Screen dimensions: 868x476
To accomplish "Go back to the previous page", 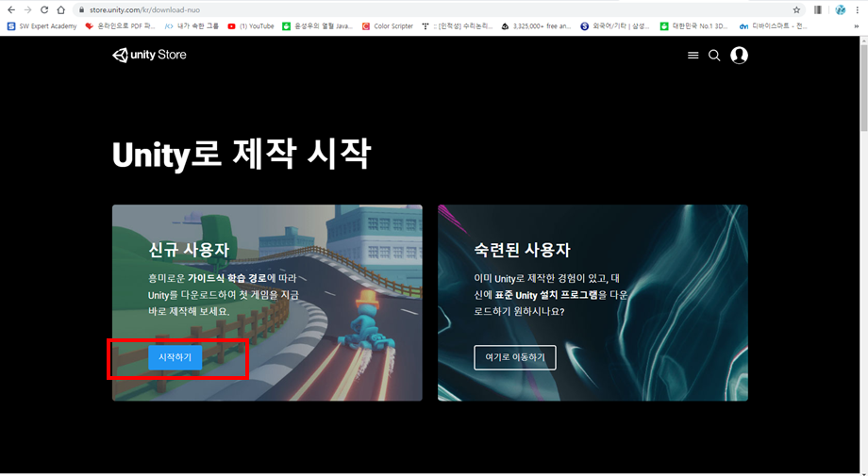I will pyautogui.click(x=11, y=10).
